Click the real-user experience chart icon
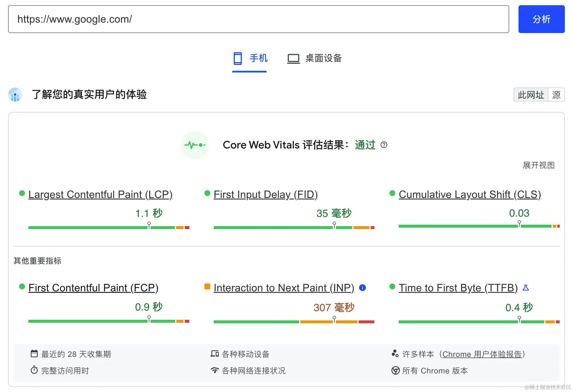This screenshot has width=573, height=392. click(x=15, y=95)
